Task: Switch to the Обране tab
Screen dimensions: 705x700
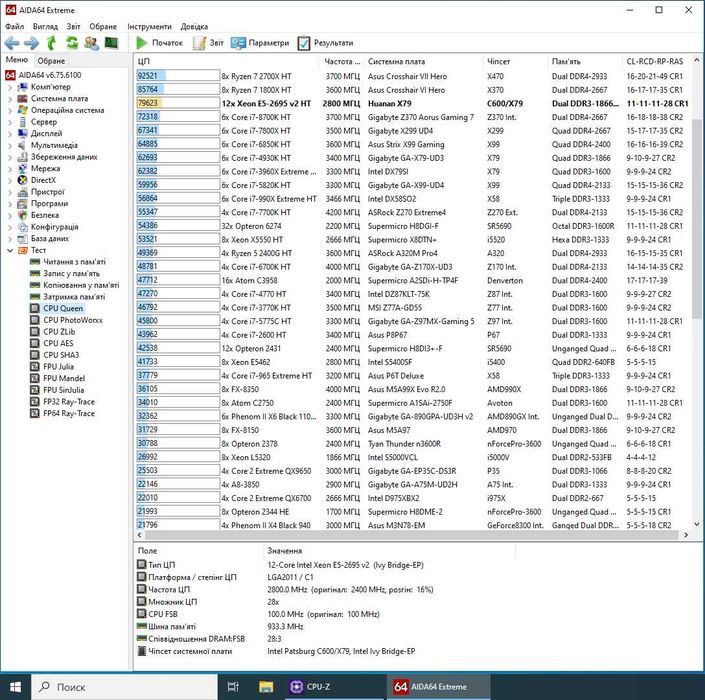Action: 51,61
